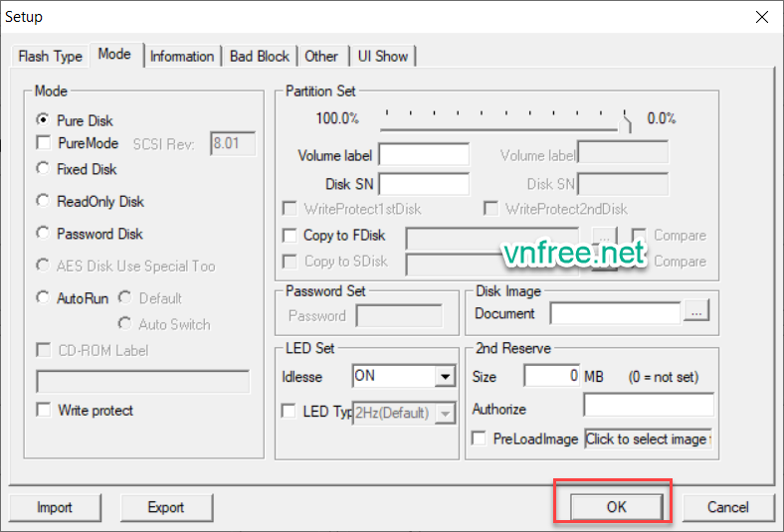Close the Setup dialog window
Image resolution: width=784 pixels, height=532 pixels.
[761, 17]
